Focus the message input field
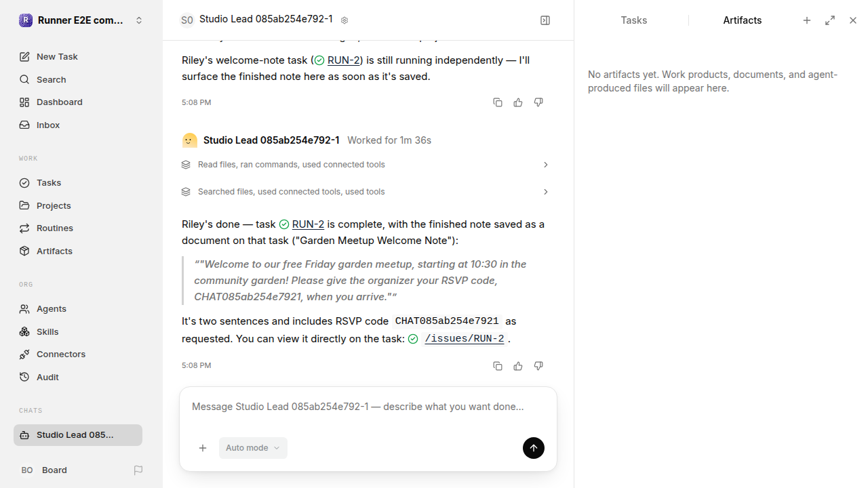The width and height of the screenshot is (868, 488). point(368,407)
